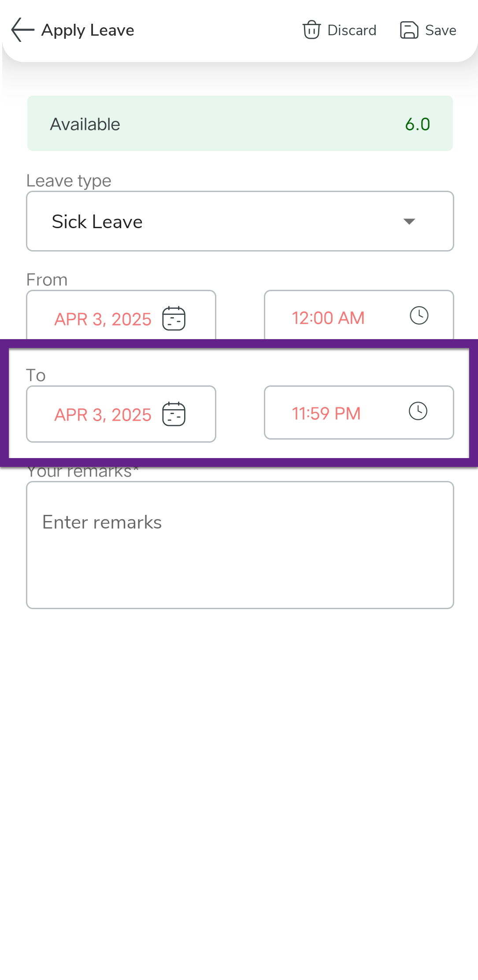Tap the From date APR 3, 2025

pyautogui.click(x=103, y=319)
